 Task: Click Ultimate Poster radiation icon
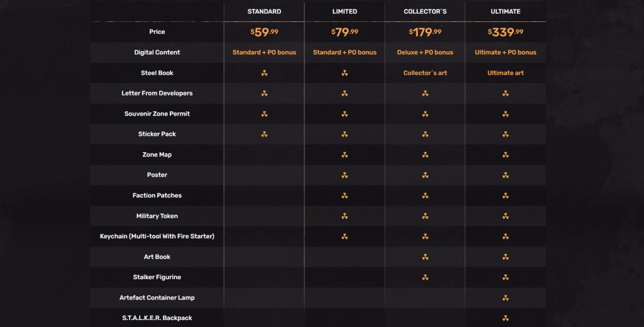[x=506, y=175]
